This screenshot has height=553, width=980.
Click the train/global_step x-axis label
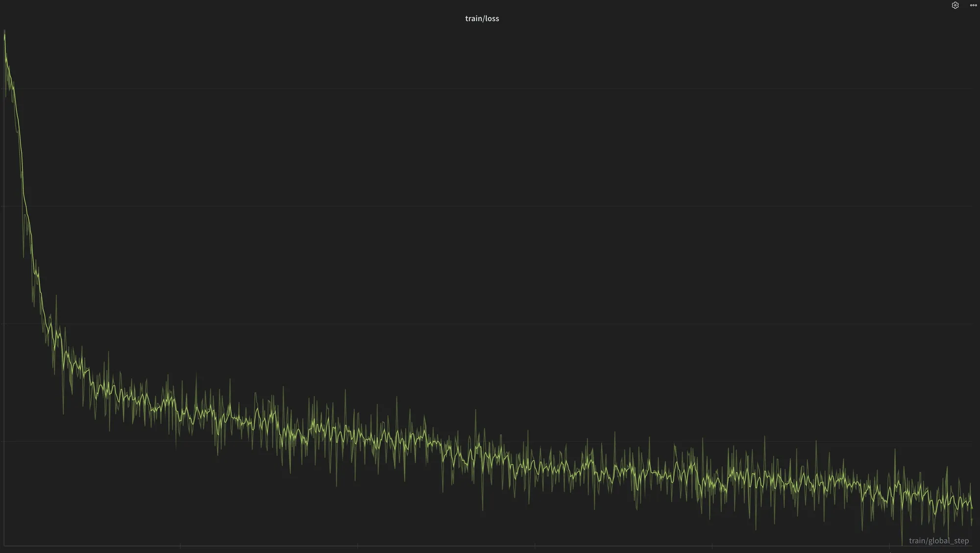(x=938, y=540)
